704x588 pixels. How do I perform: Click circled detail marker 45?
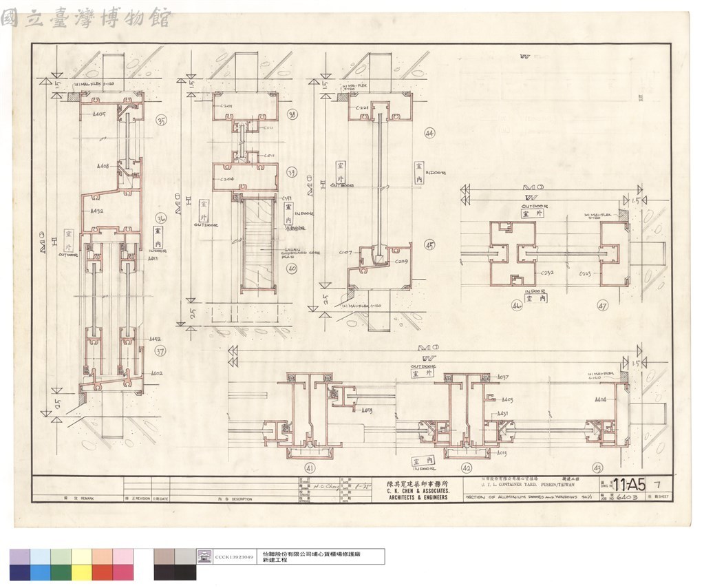pos(429,245)
